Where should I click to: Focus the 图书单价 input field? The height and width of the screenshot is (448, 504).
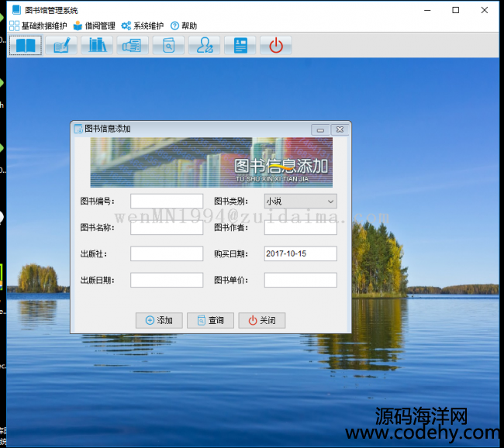click(x=301, y=280)
